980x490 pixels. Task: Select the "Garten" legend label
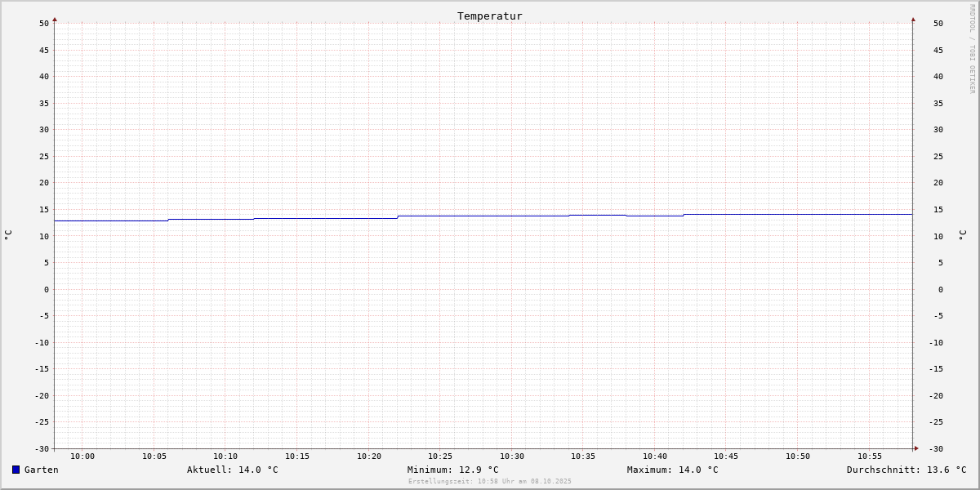41,470
